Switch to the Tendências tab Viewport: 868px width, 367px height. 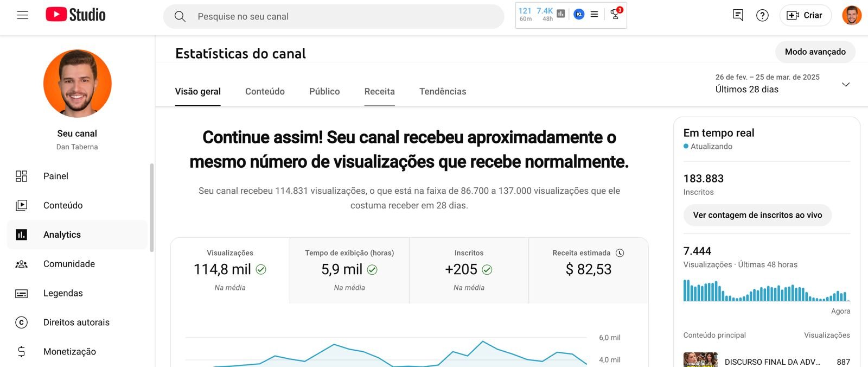tap(443, 91)
